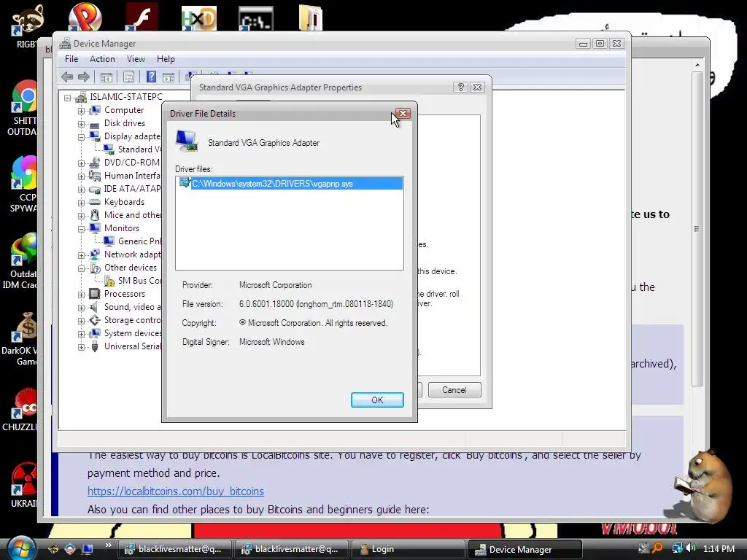The width and height of the screenshot is (747, 560).
Task: Click the Universal Serial Bus category icon
Action: pyautogui.click(x=95, y=346)
